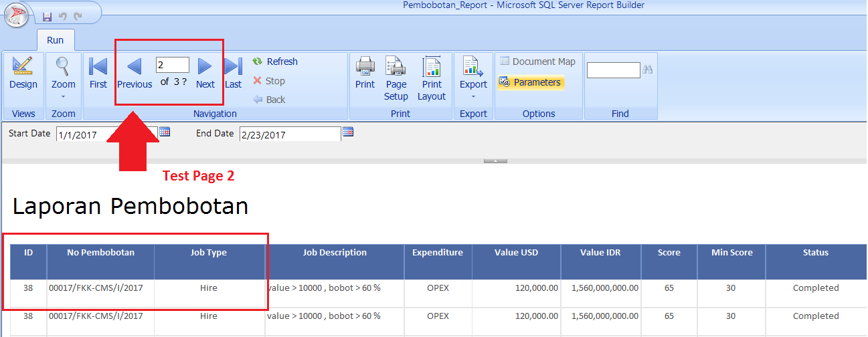Jump to Last page
This screenshot has width=868, height=337.
pos(233,73)
